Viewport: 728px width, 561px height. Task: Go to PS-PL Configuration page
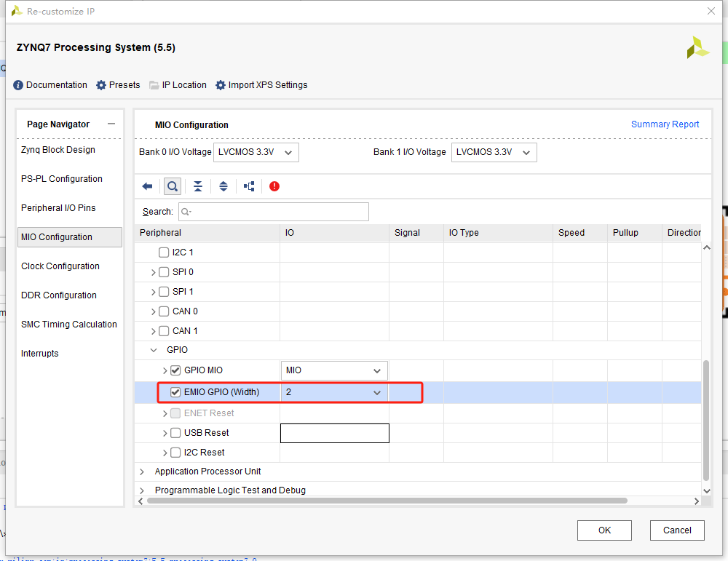62,179
